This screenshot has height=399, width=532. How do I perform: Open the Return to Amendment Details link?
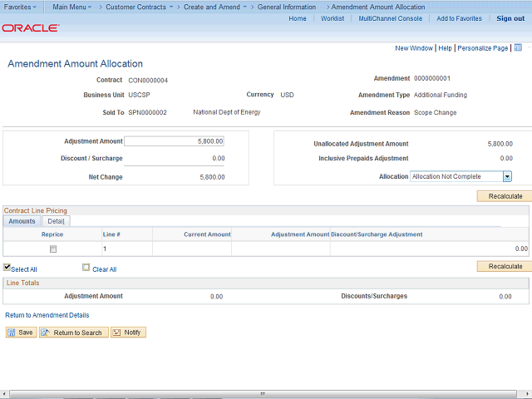point(47,315)
